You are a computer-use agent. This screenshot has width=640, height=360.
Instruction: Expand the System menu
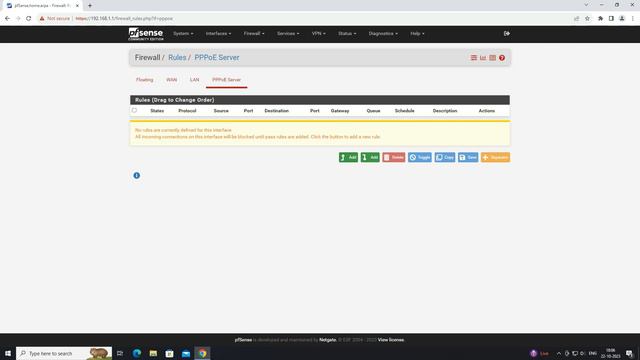pos(183,33)
